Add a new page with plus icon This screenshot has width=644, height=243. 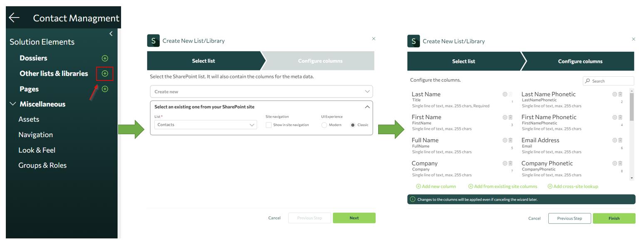[105, 89]
